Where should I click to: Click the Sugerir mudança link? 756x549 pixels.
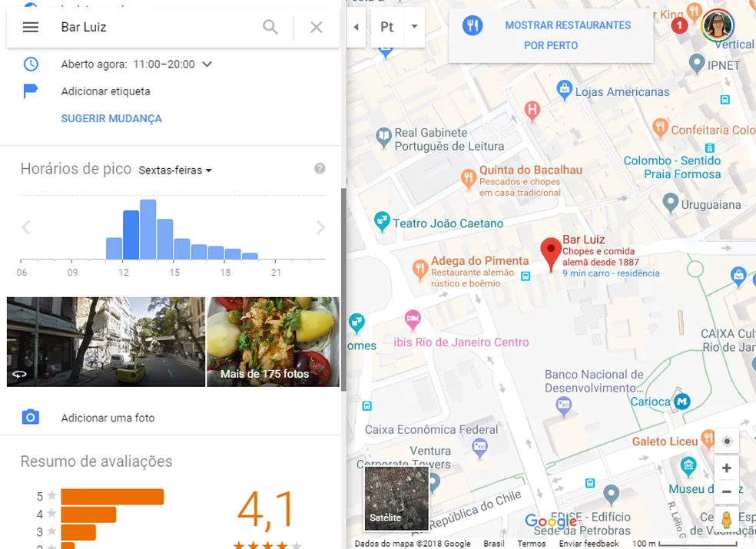pos(111,118)
